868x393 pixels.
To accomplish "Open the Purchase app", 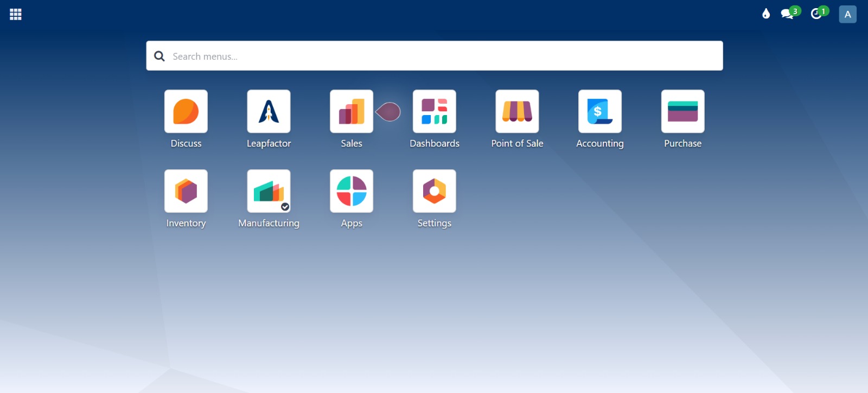I will [x=683, y=111].
